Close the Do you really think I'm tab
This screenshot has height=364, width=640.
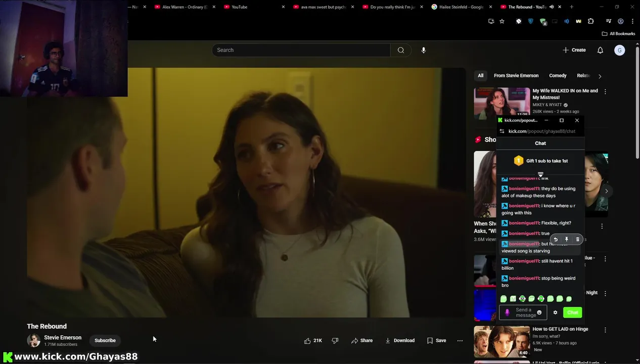[x=422, y=7]
